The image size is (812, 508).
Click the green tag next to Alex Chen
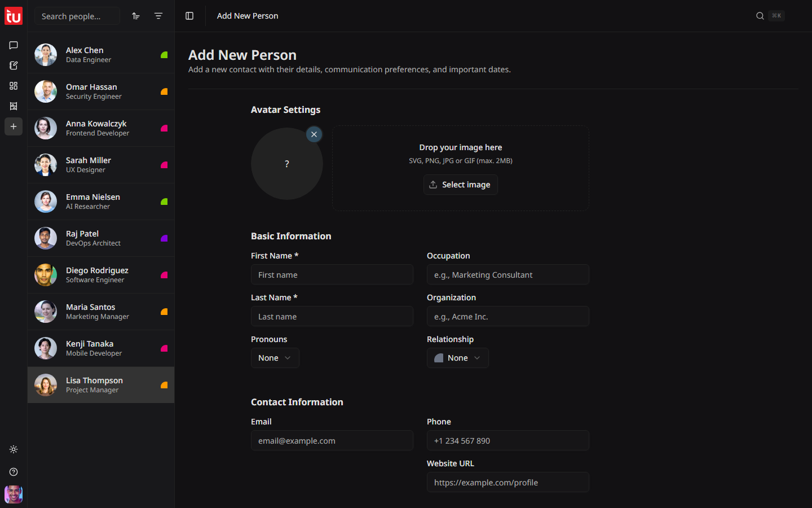(x=164, y=55)
